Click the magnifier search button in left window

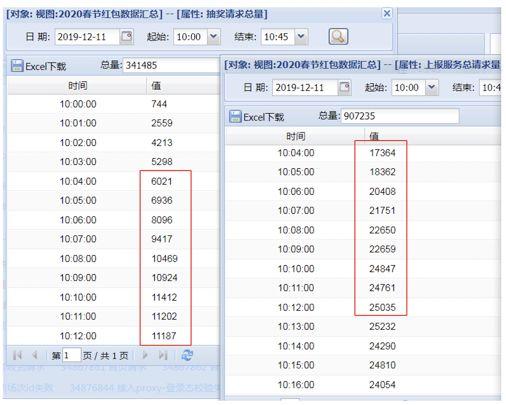click(x=338, y=36)
